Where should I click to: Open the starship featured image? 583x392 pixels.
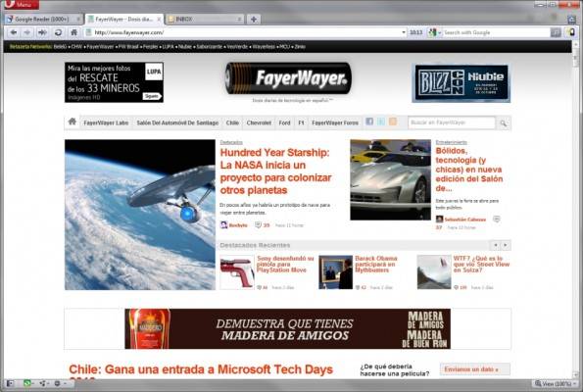click(140, 215)
